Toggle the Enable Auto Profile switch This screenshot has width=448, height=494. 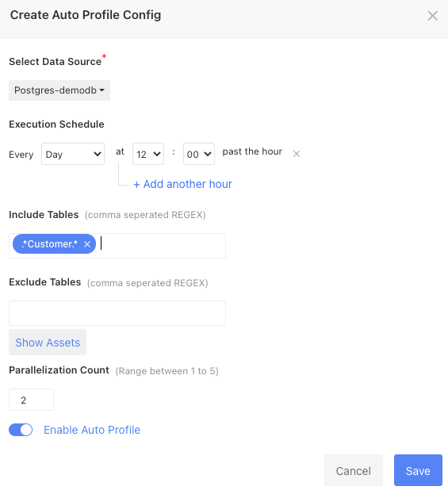click(x=21, y=430)
